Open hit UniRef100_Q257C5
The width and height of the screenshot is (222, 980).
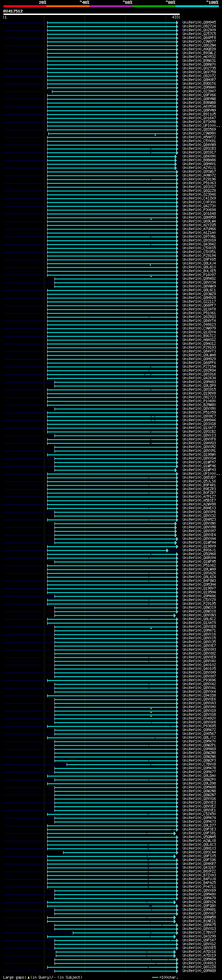tap(199, 34)
